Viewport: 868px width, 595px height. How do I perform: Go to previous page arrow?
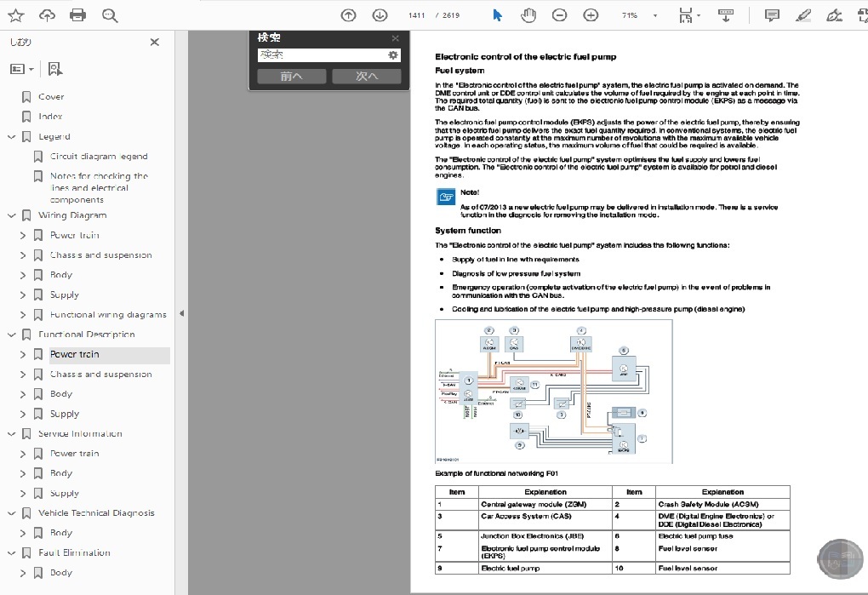(x=348, y=15)
